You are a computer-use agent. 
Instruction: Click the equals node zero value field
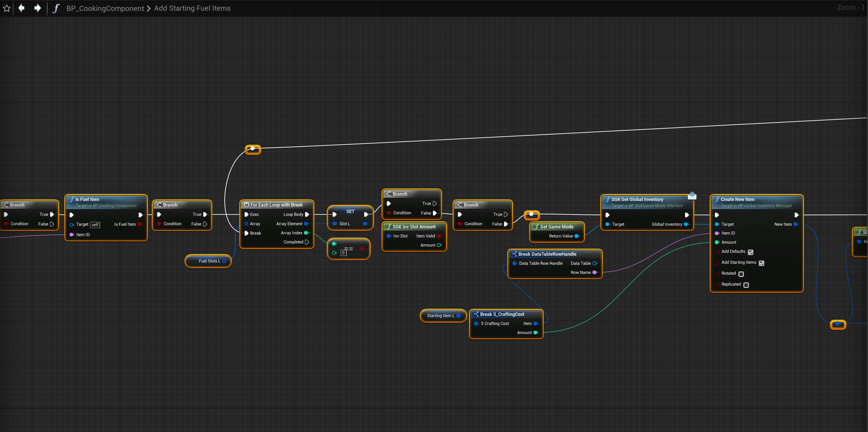[343, 253]
